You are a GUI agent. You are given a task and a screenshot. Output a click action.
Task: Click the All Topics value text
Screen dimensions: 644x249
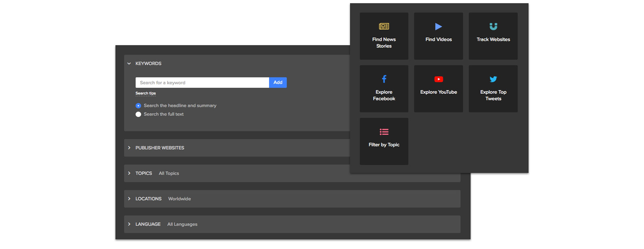click(x=169, y=173)
